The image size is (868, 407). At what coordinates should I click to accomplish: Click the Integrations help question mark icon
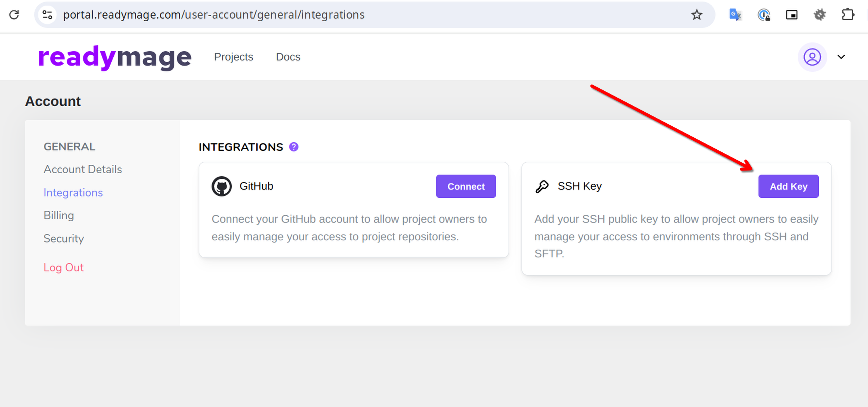click(294, 147)
